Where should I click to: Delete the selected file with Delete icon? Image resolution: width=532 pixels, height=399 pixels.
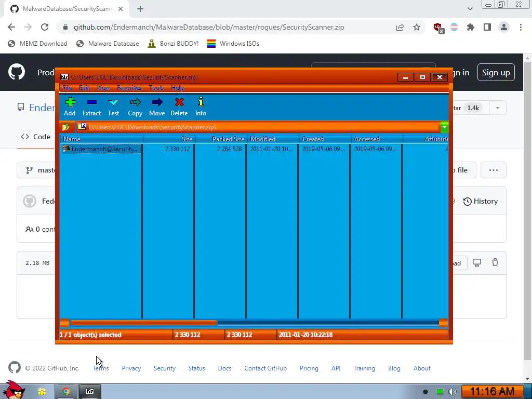tap(179, 107)
